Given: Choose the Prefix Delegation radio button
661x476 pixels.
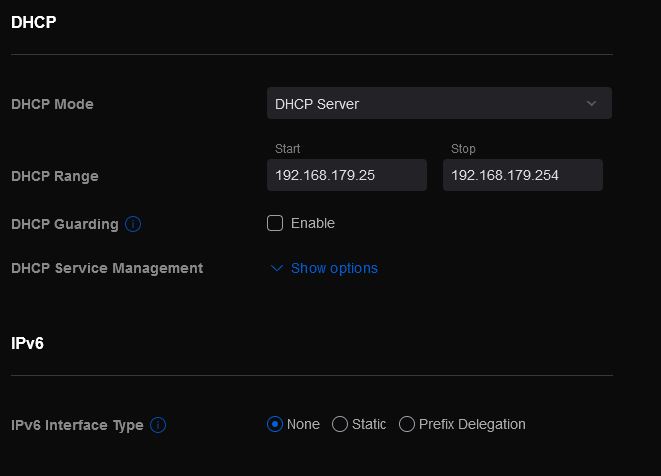Looking at the screenshot, I should tap(407, 424).
